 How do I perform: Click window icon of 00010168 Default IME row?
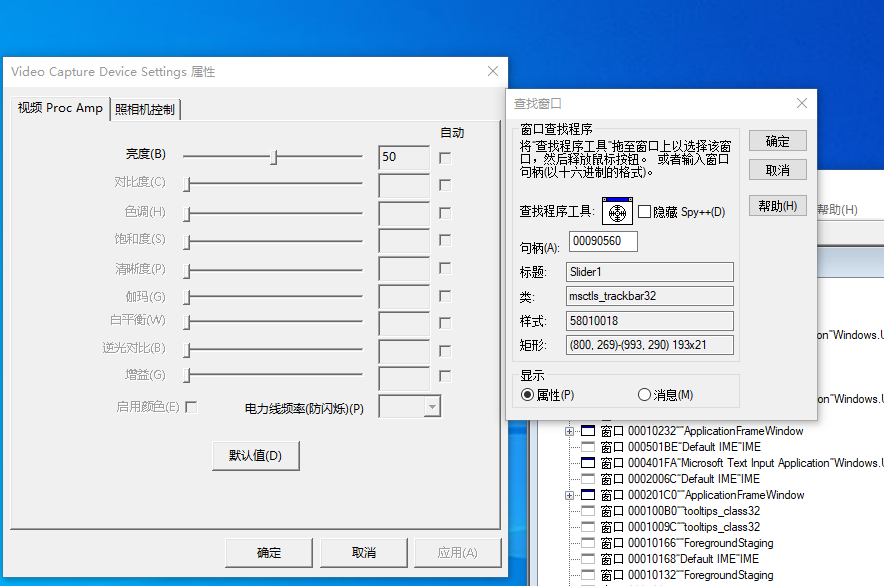pyautogui.click(x=588, y=559)
